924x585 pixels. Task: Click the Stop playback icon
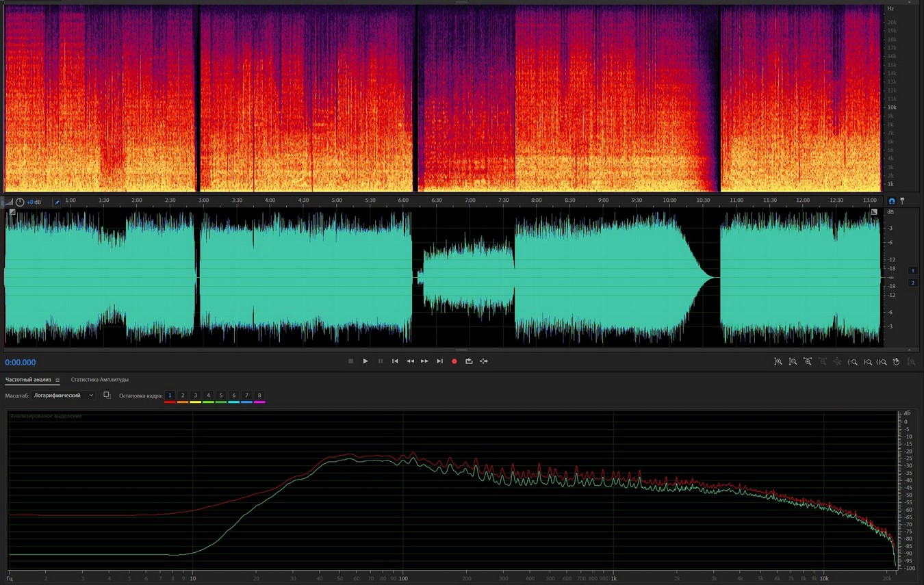click(x=350, y=361)
